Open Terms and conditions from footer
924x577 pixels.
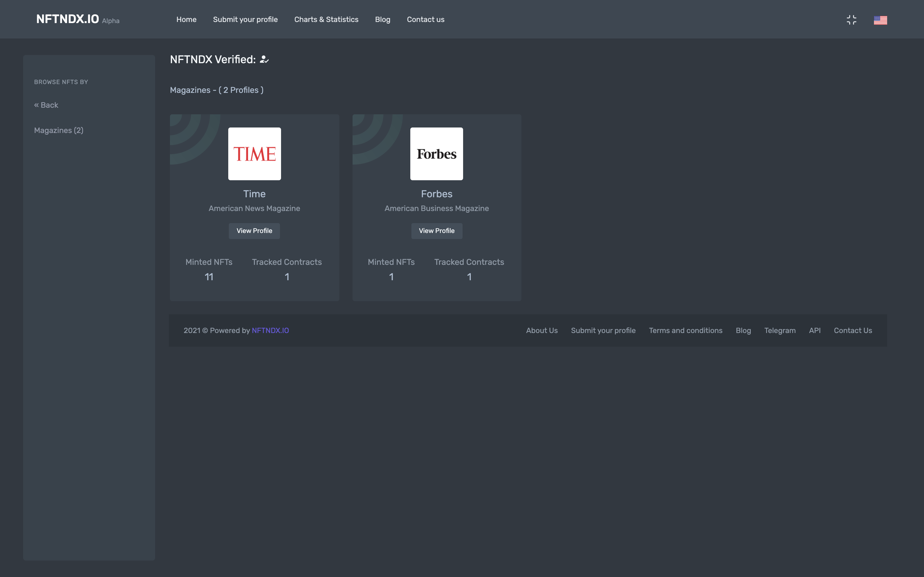[x=685, y=331]
